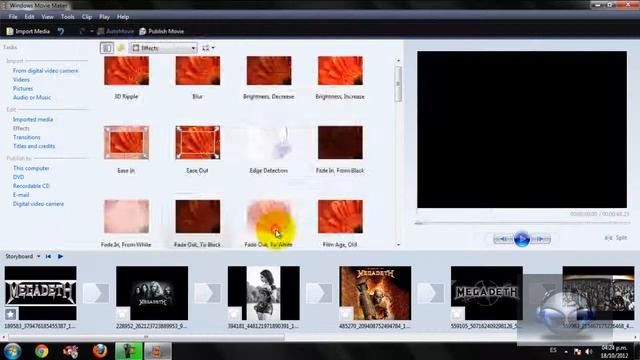Click Digital video camera publish link

[38, 204]
